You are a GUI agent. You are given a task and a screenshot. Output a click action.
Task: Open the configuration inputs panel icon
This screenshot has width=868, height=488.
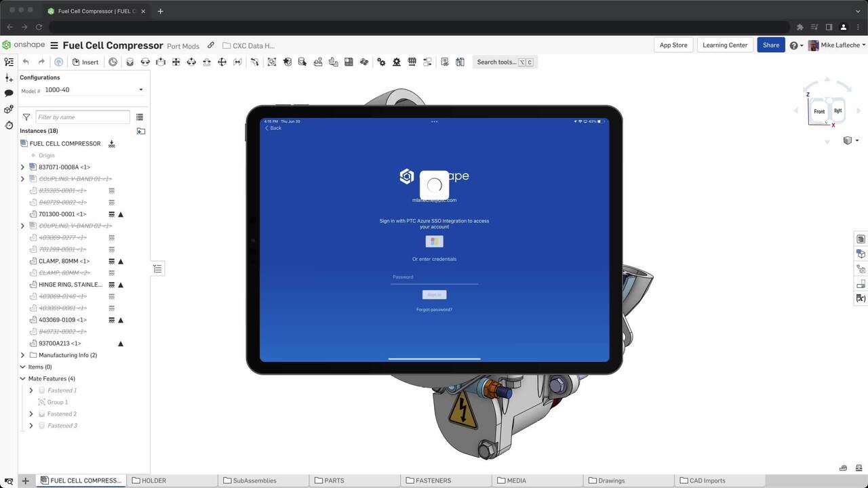click(9, 78)
